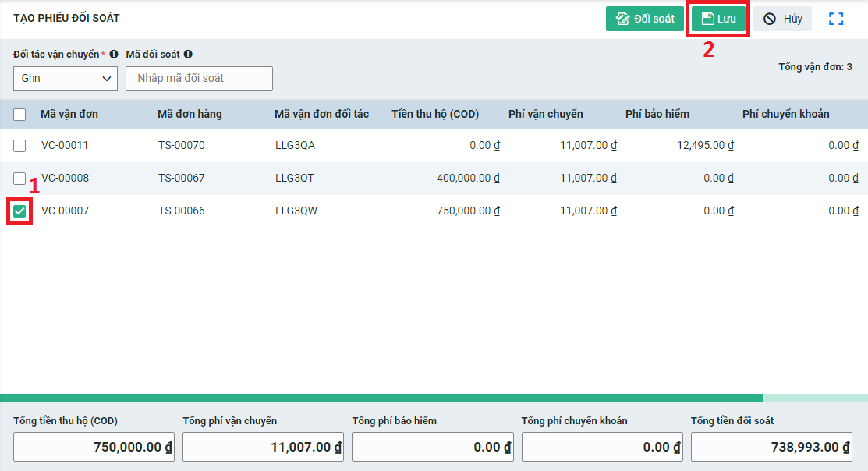Click the Tổng vận đơn: 3 counter
The height and width of the screenshot is (471, 868).
click(815, 67)
